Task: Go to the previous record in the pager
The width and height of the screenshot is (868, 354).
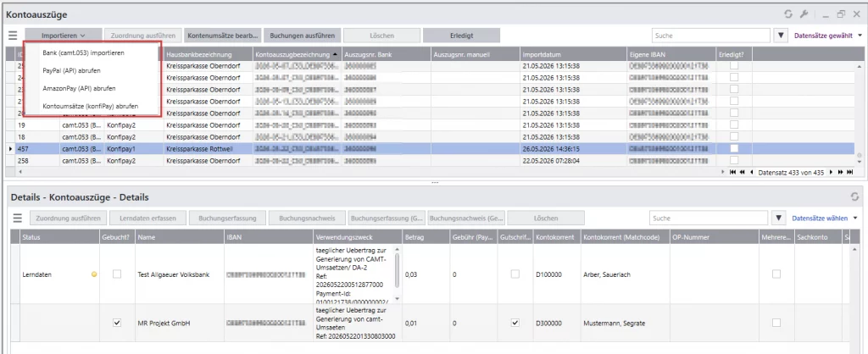Action: point(751,172)
